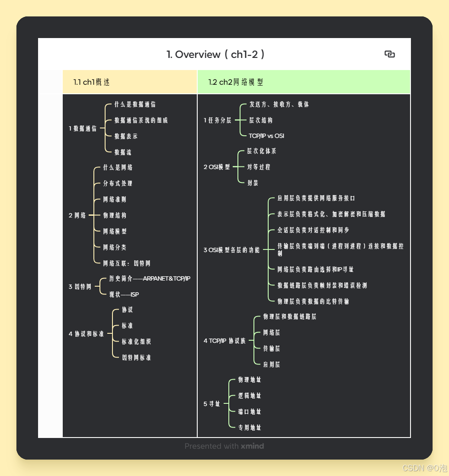This screenshot has width=449, height=476.
Task: Select the "3 OSI模型各层的功能" topic node
Action: pos(231,250)
